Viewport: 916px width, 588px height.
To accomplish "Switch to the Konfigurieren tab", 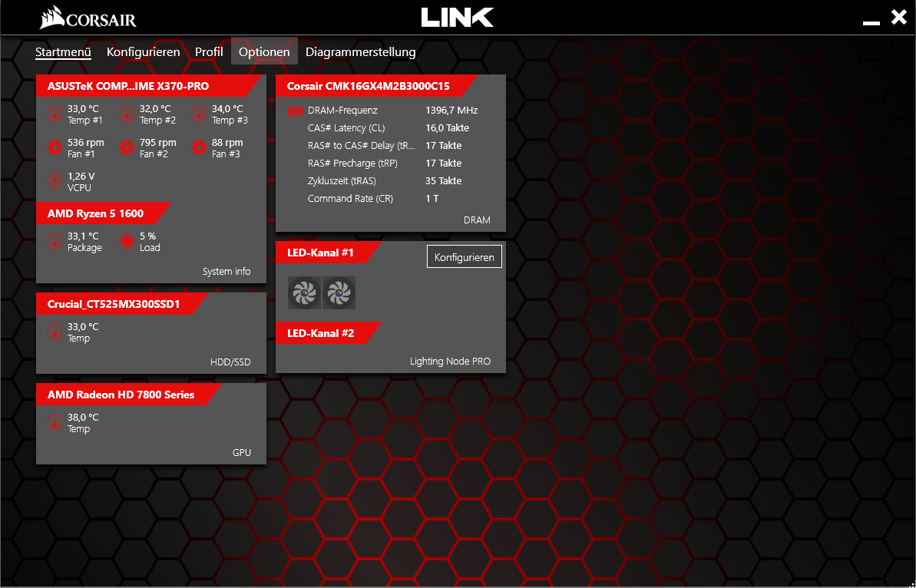I will [143, 52].
